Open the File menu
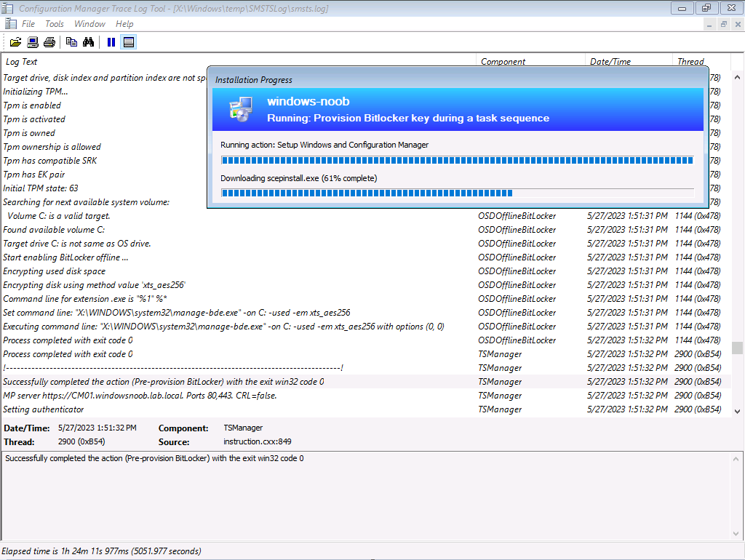Image resolution: width=745 pixels, height=560 pixels. (28, 24)
